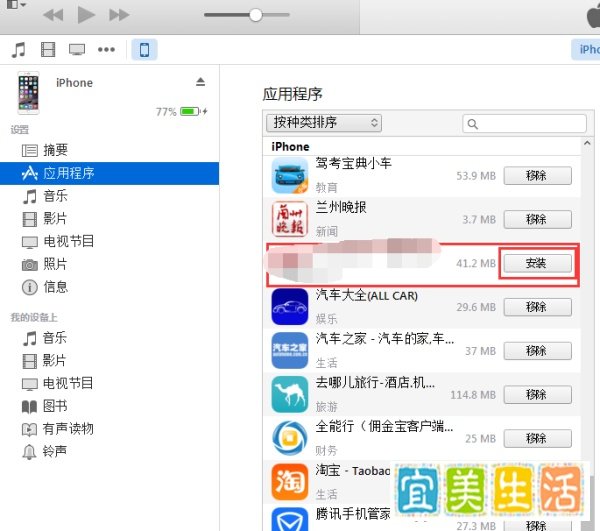The image size is (600, 531).
Task: Click the 汽车大全(ALL CAR) app name
Action: coord(367,295)
